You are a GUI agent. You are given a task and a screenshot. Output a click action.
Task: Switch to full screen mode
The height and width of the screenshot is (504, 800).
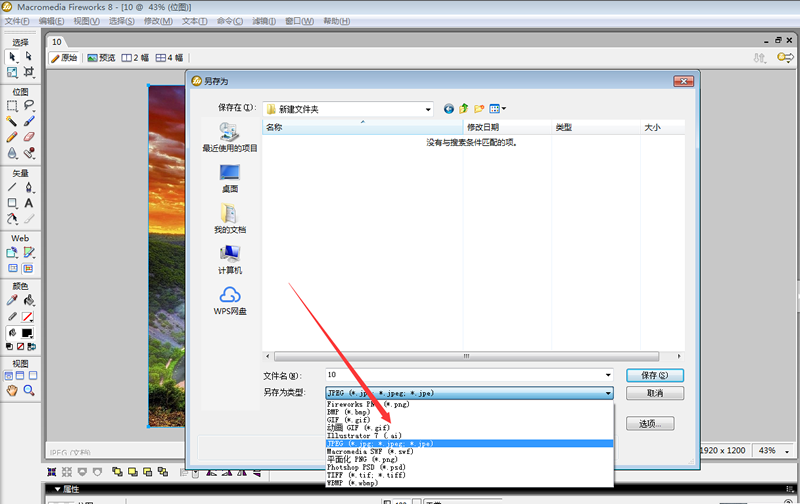coord(33,376)
